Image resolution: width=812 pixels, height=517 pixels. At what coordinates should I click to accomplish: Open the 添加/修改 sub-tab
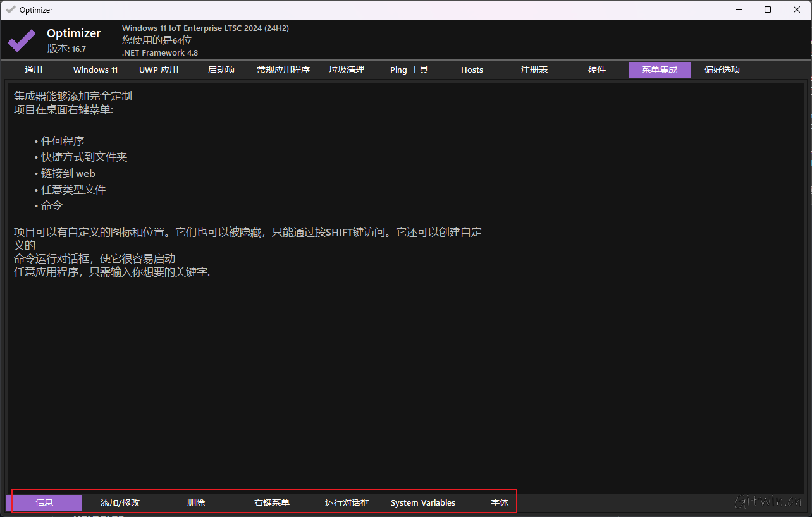coord(120,502)
